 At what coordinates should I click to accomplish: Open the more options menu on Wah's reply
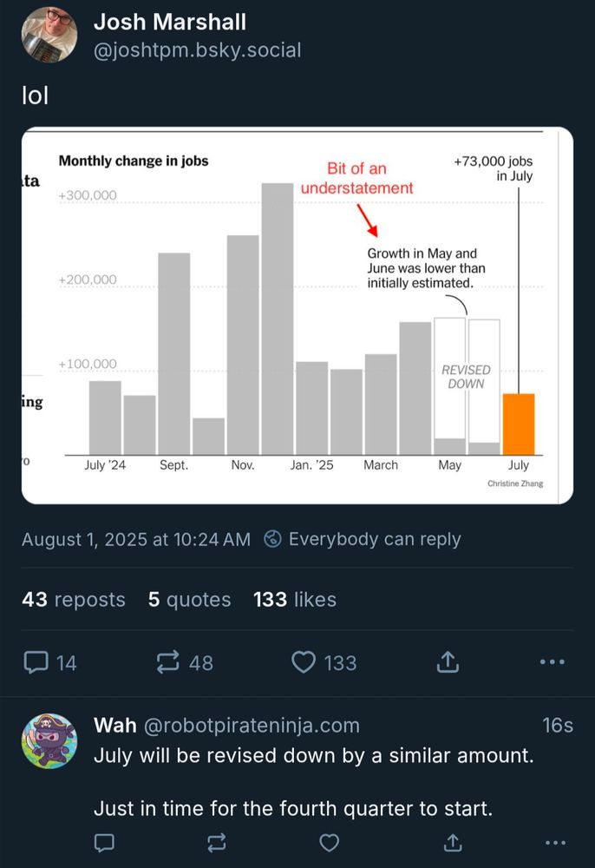[x=555, y=843]
